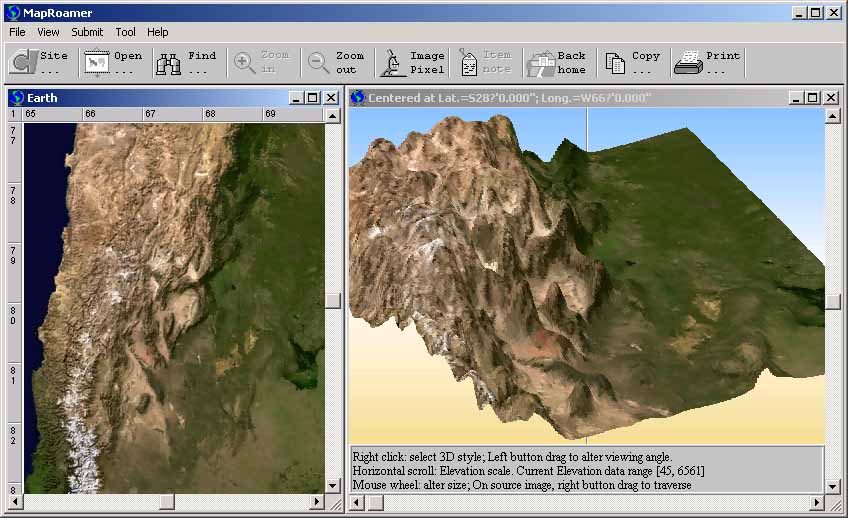
Task: Click the Zoom out magnifier icon
Action: pos(318,63)
